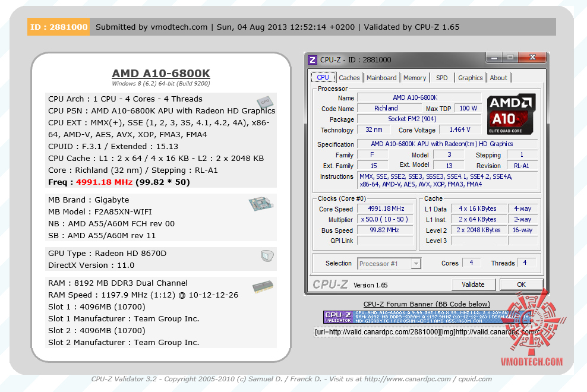Click the Windows 8 (6.2) 64-bit subtitle
Viewport: 587px width, 392px height.
[161, 84]
